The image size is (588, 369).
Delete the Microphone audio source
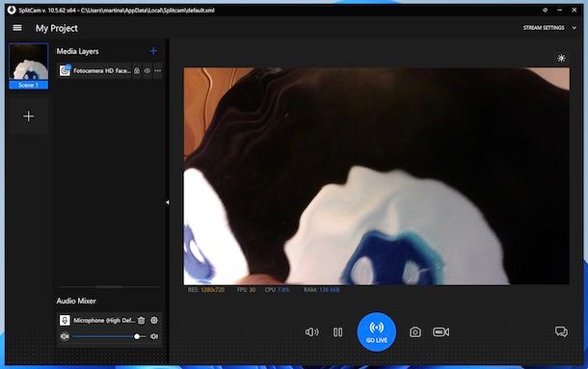(x=142, y=320)
